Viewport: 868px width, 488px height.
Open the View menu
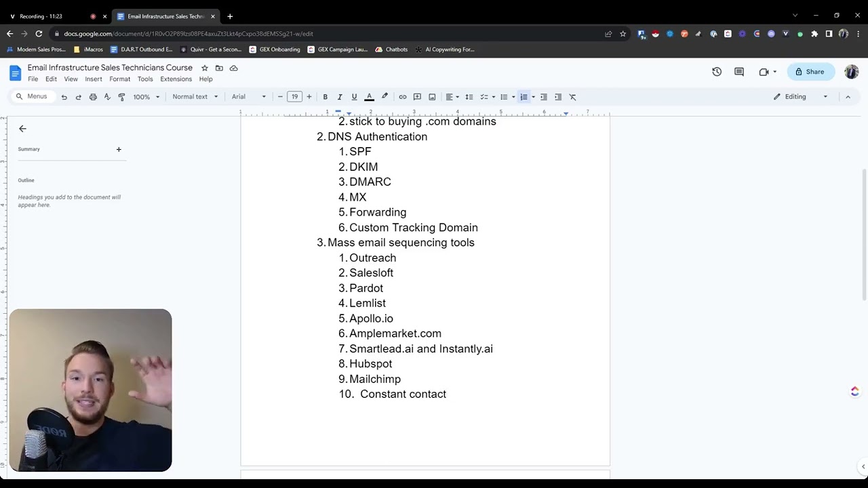[x=71, y=79]
